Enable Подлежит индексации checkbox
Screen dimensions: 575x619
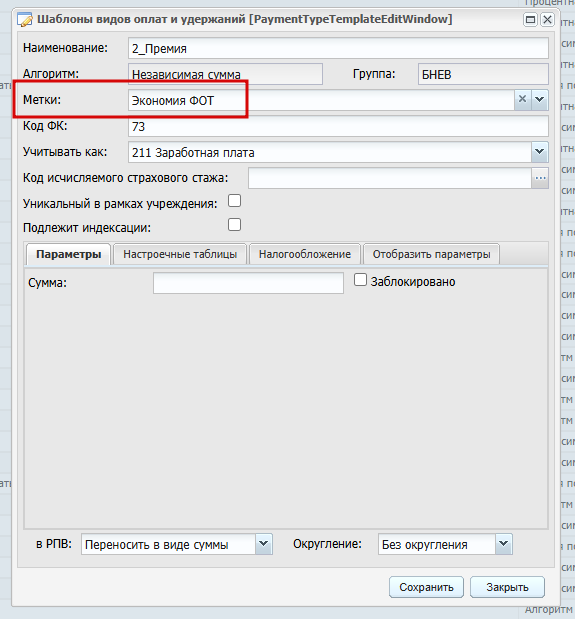[x=234, y=225]
